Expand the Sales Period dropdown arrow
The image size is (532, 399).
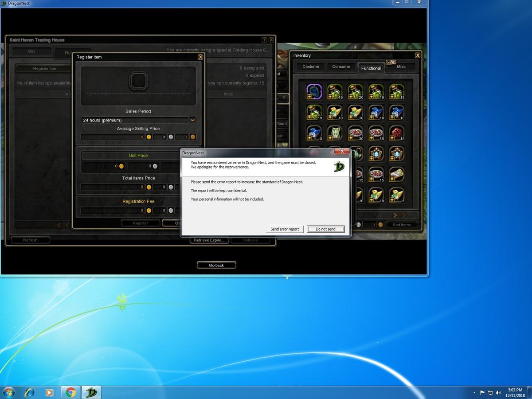pyautogui.click(x=192, y=120)
